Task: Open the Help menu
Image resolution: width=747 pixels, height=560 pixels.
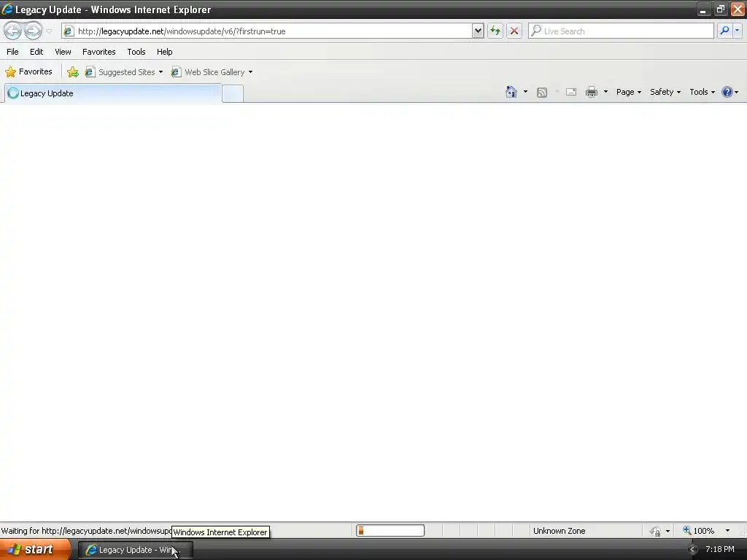Action: coord(164,52)
